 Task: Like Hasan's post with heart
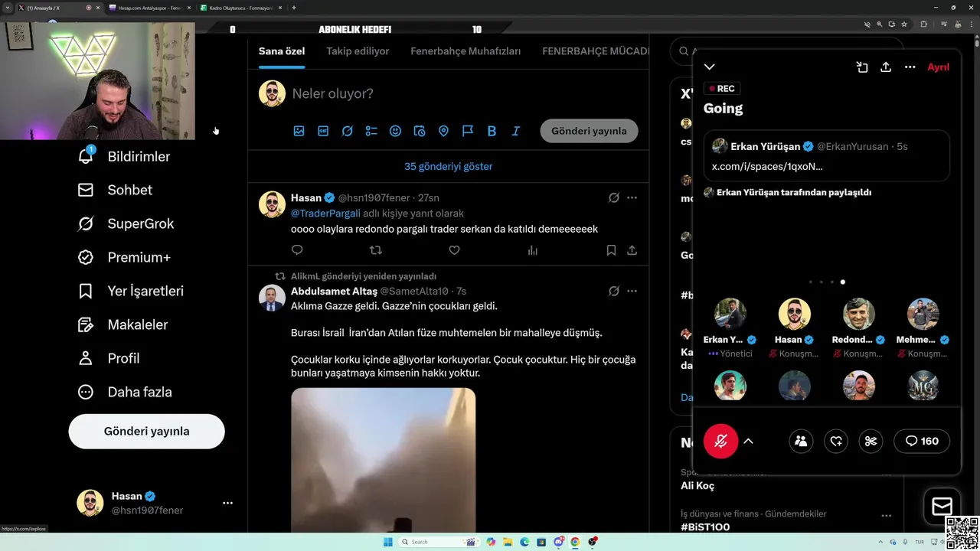(454, 250)
